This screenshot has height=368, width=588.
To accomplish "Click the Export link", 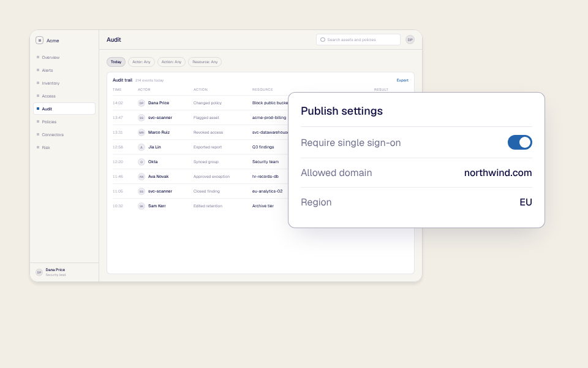I will [x=402, y=80].
